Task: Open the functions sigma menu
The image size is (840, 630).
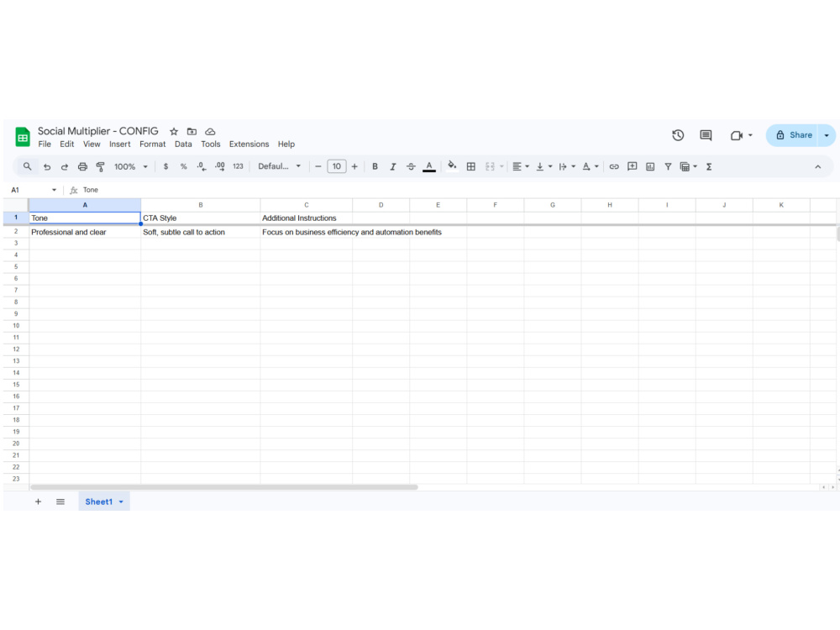Action: [x=709, y=166]
